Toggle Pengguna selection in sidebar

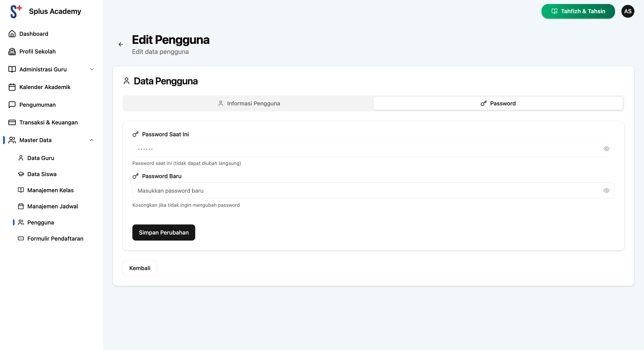(40, 222)
